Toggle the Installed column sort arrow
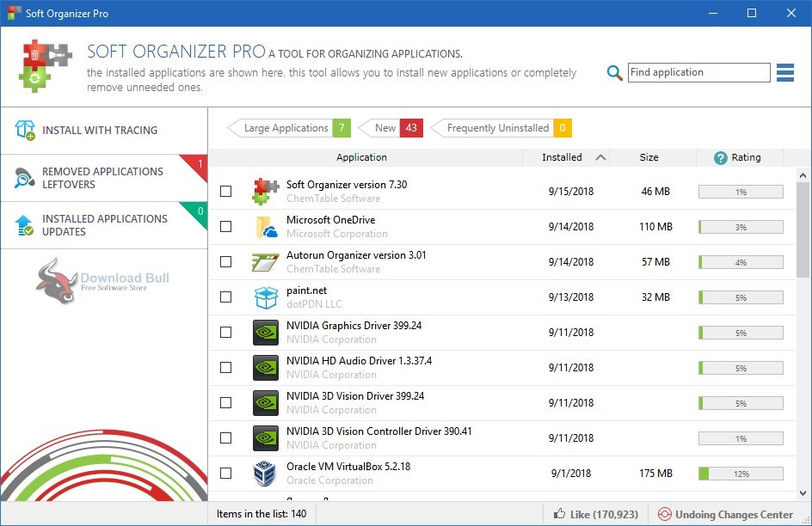Screen dimensions: 812x526 601,157
